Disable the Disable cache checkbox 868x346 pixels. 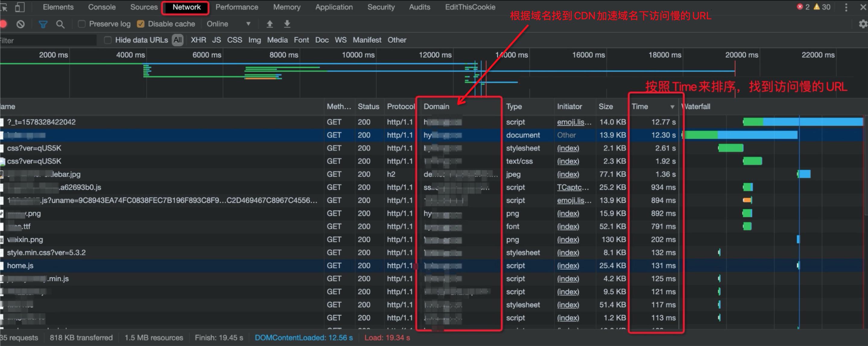(x=141, y=24)
